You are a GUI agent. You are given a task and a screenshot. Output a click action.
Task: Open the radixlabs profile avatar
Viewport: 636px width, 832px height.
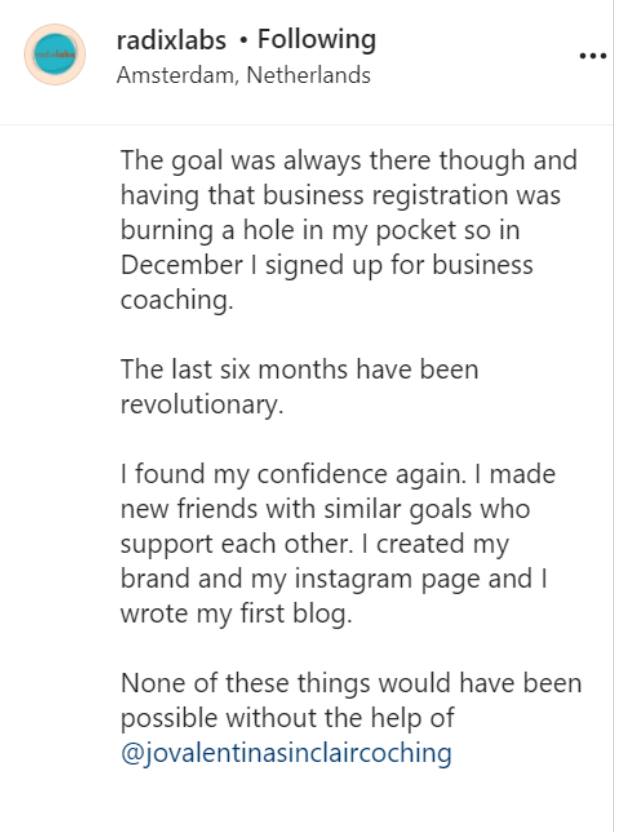[x=55, y=55]
